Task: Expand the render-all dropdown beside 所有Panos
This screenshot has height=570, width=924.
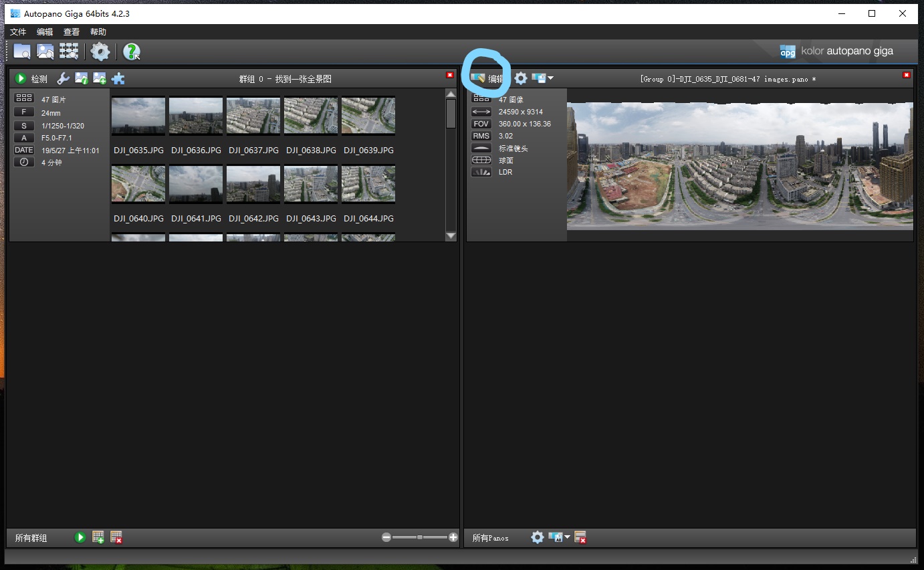Action: [568, 537]
